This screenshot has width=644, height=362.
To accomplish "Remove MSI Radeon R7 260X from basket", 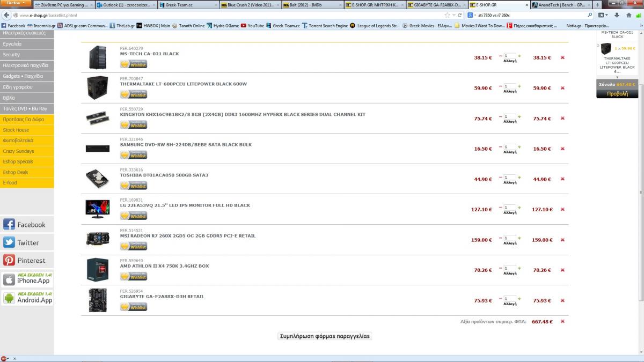I will tap(562, 240).
